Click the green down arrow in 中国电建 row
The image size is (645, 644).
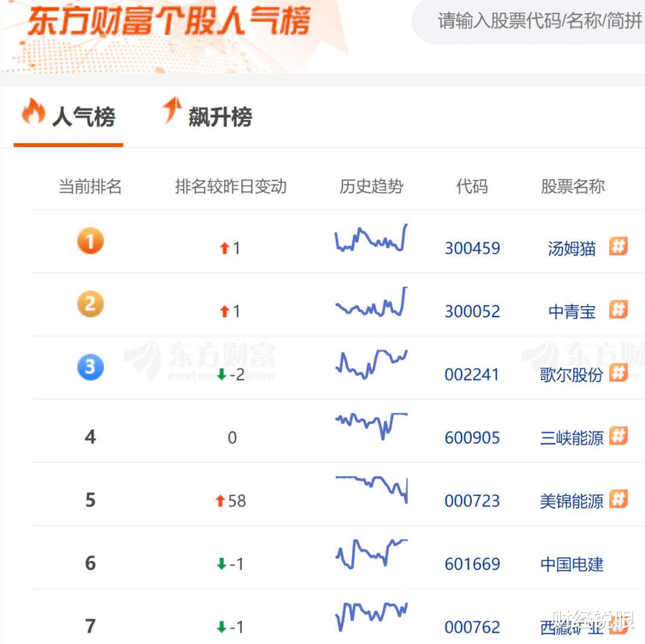[x=222, y=564]
